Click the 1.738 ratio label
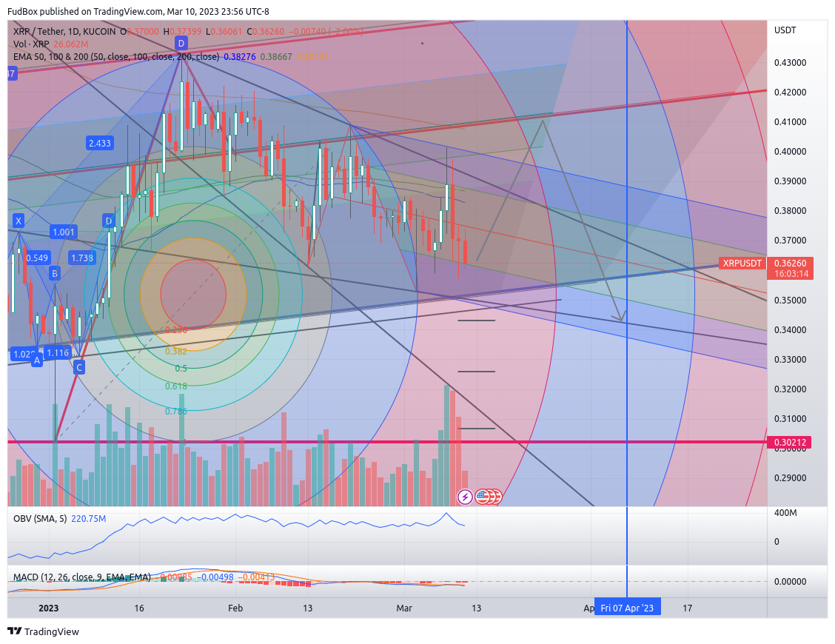This screenshot has width=835, height=644. (x=82, y=258)
